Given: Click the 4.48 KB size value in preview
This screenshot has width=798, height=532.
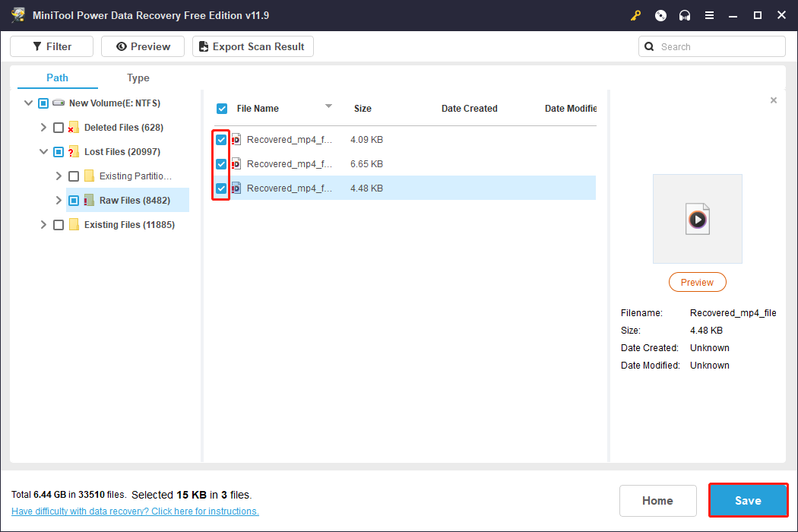Looking at the screenshot, I should point(706,331).
